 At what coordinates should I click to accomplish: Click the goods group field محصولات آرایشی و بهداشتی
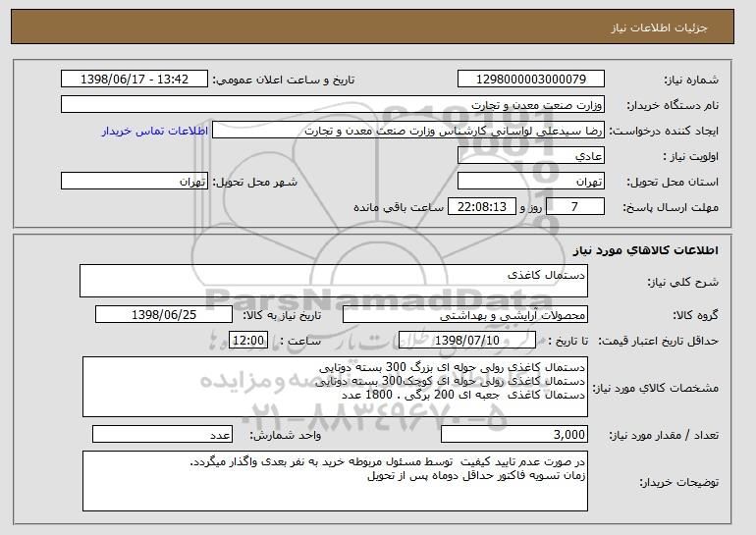(465, 315)
